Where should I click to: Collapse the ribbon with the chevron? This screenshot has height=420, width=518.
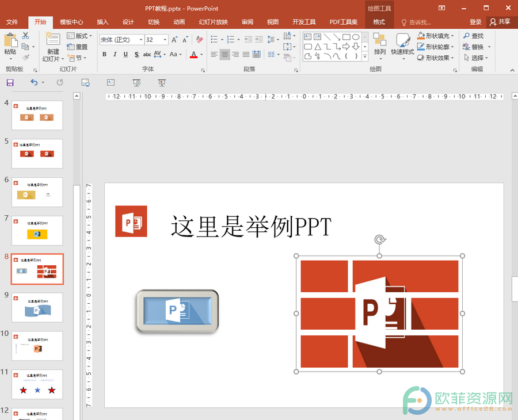pos(512,70)
